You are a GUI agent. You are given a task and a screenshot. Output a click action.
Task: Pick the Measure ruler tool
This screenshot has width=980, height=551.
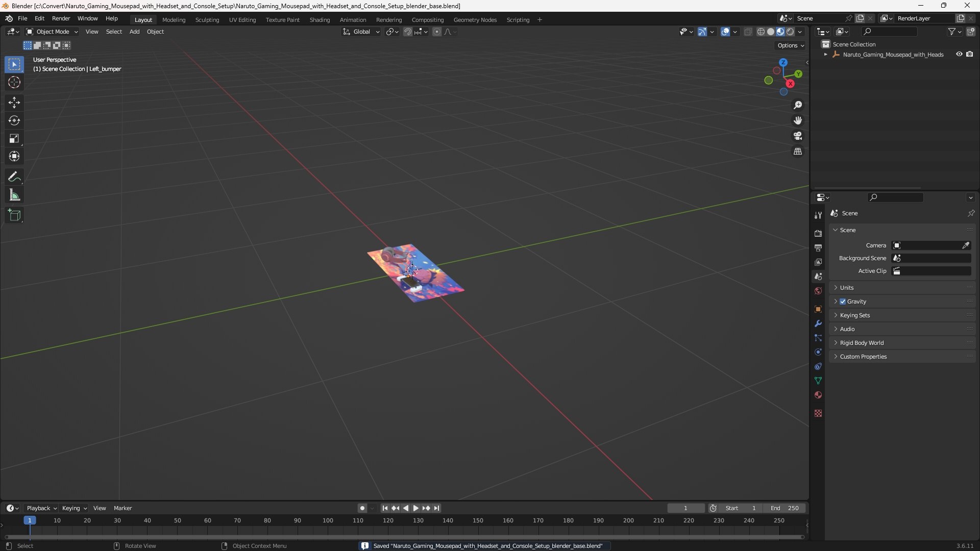(x=14, y=195)
